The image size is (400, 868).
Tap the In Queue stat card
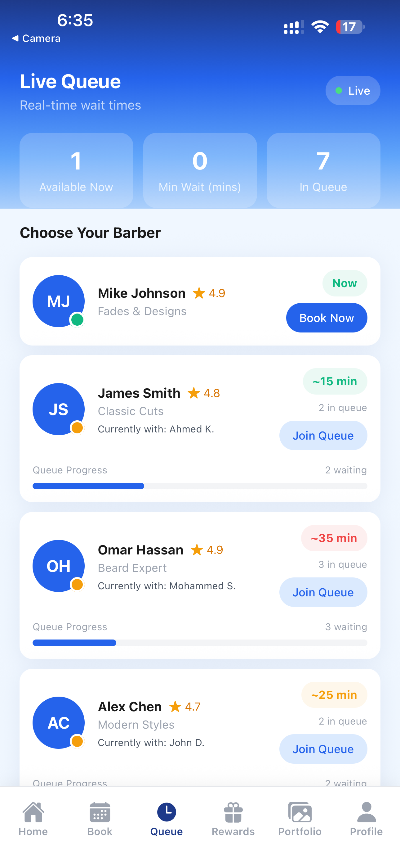323,170
